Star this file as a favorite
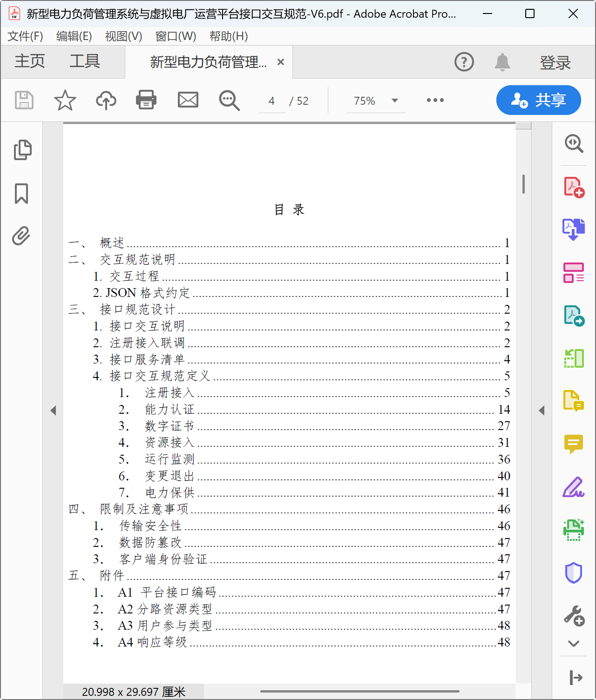This screenshot has width=596, height=700. click(65, 100)
